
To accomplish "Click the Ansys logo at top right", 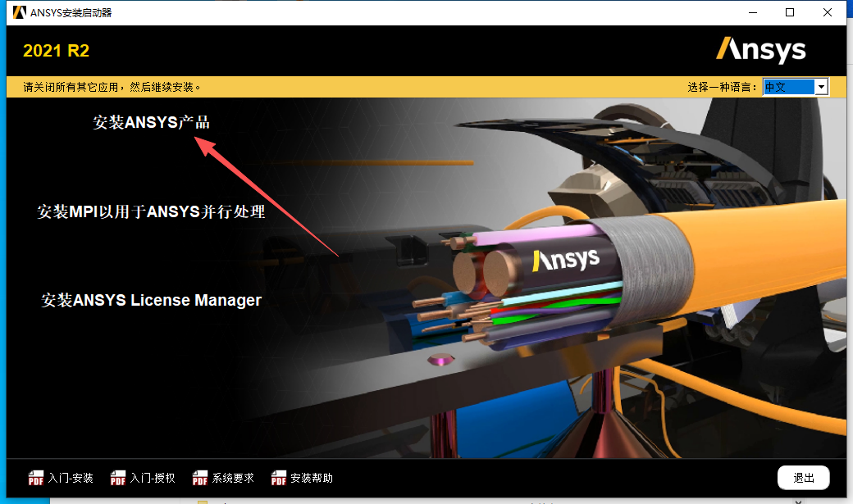I will pyautogui.click(x=761, y=50).
